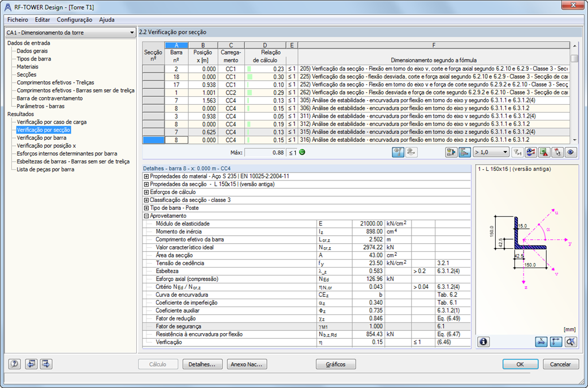588x388 pixels.
Task: Open Esforços internos determinantes por barra
Action: pyautogui.click(x=67, y=153)
